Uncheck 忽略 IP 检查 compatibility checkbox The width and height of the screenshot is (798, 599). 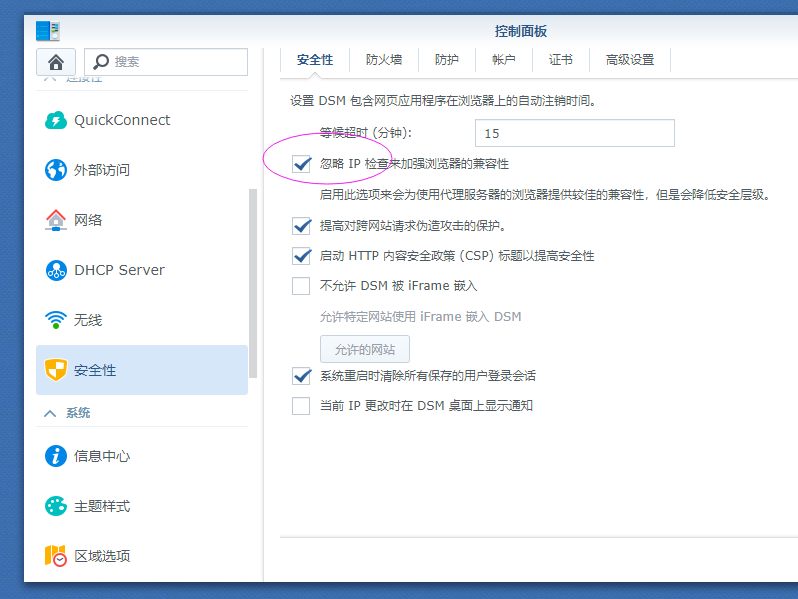click(301, 164)
